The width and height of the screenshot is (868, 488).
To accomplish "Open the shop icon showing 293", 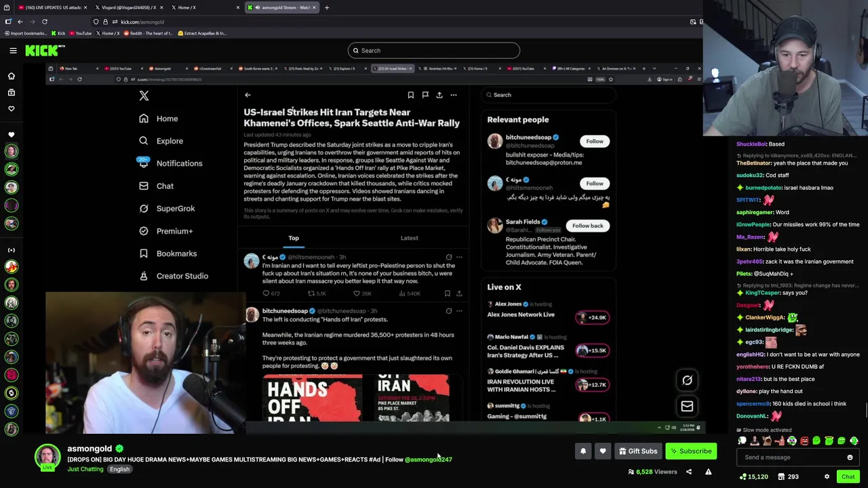I will click(x=788, y=476).
